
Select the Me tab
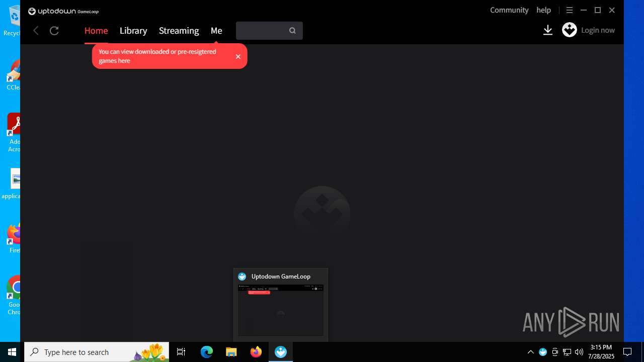(216, 31)
